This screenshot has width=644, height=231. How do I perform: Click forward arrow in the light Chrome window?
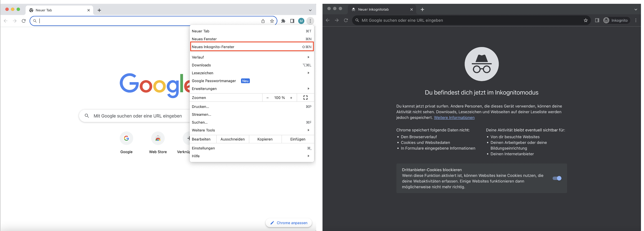[15, 21]
